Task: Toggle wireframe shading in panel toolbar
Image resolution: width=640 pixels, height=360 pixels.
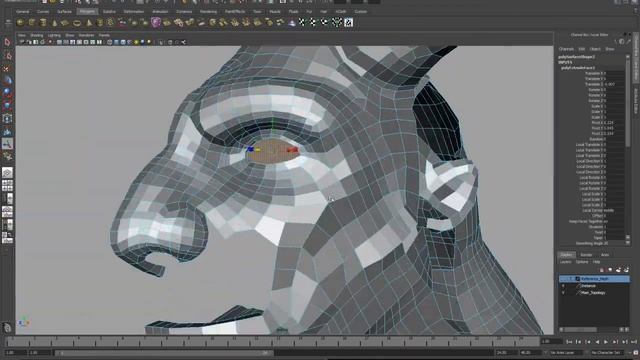Action: (109, 42)
